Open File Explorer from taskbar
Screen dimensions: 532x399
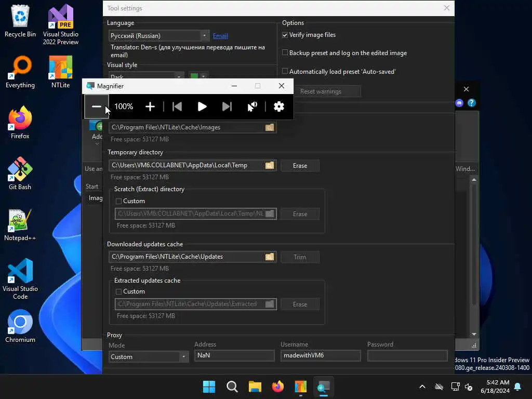(255, 387)
